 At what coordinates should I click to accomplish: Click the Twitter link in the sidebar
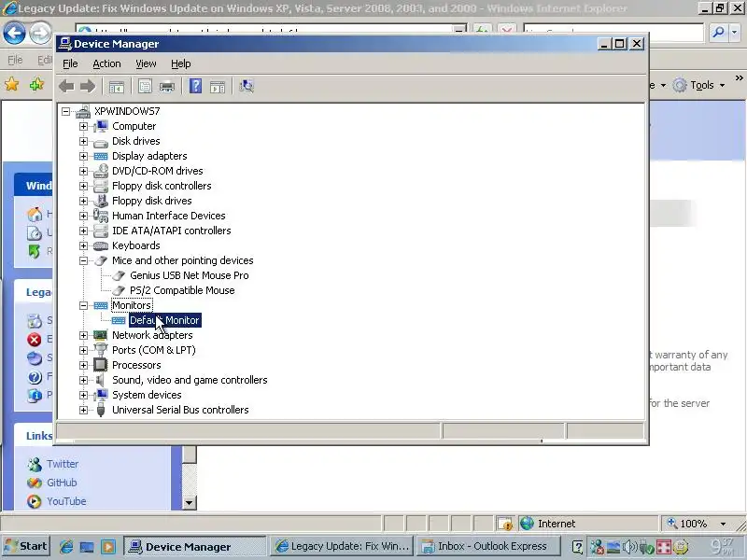pos(63,464)
